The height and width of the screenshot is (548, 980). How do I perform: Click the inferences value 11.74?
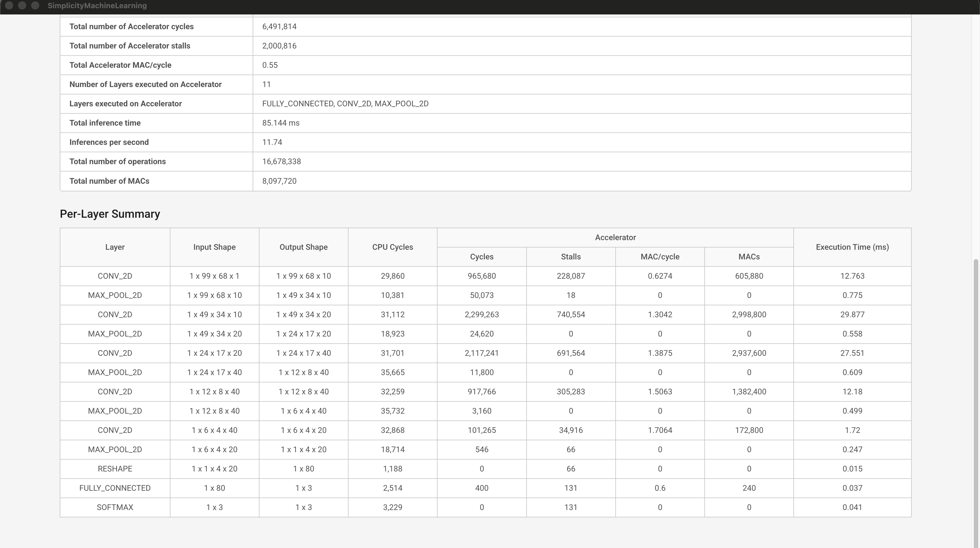[x=272, y=142]
